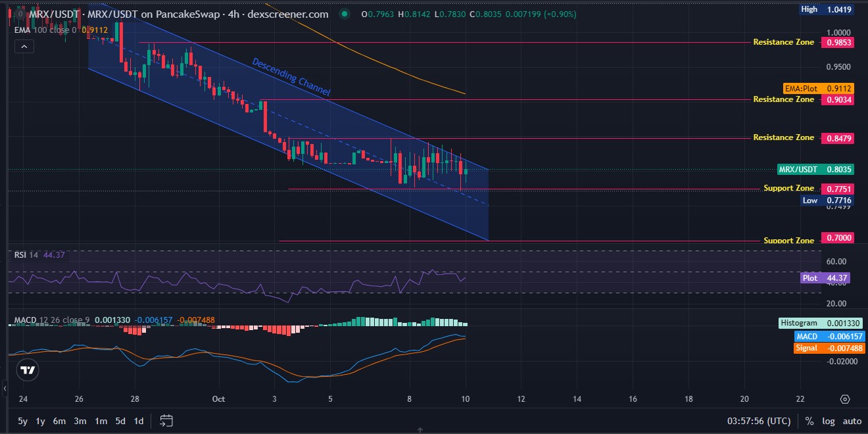
Task: Set time range to 5d
Action: click(x=120, y=421)
